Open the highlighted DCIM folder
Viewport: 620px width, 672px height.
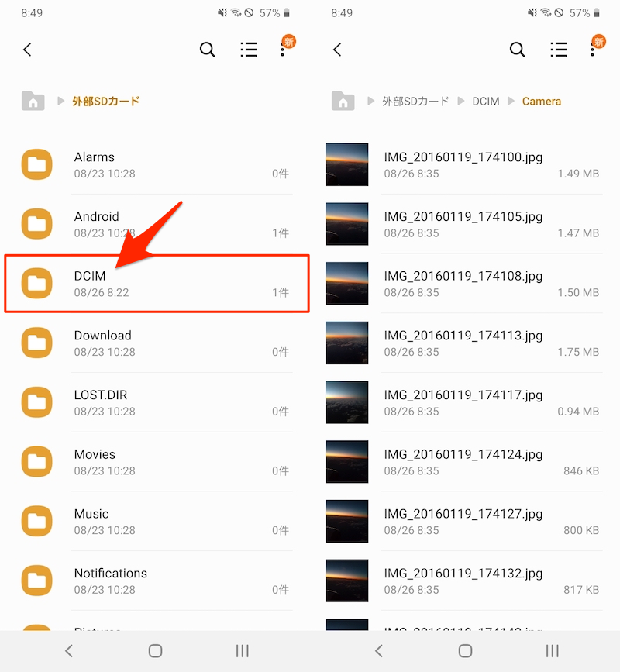(155, 284)
